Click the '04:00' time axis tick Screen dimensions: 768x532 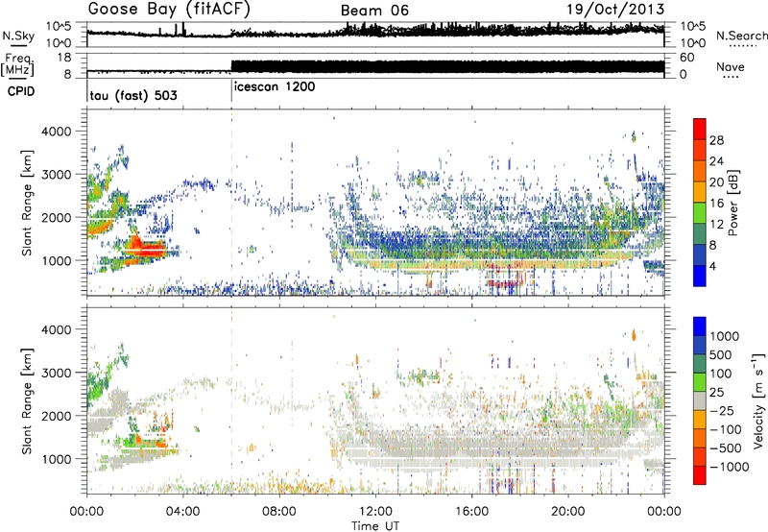point(183,512)
